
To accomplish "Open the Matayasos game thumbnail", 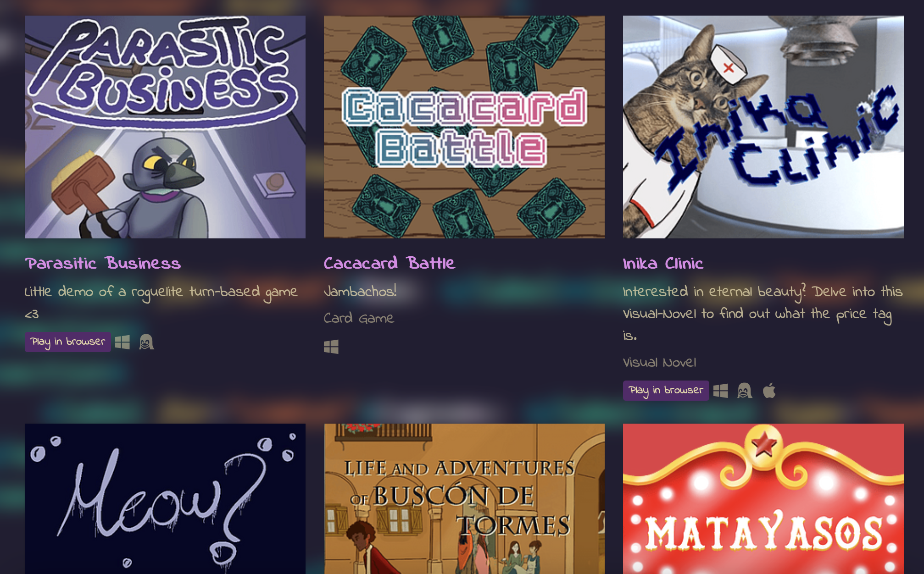I will (x=763, y=499).
